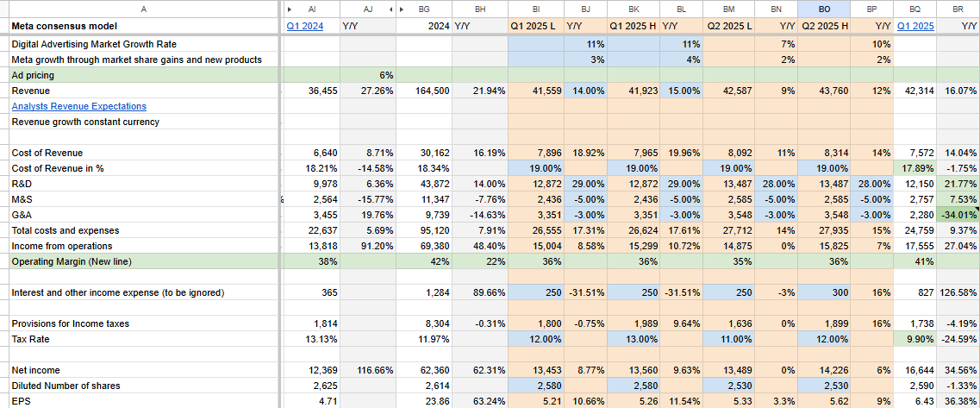
Task: Select the Q2 2025 H header cell
Action: [x=824, y=26]
